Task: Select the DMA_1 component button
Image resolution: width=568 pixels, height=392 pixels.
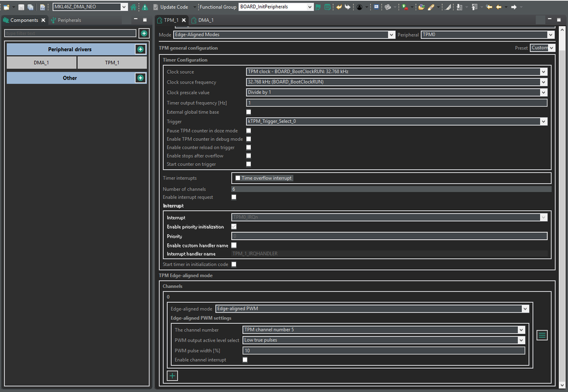Action: point(42,62)
